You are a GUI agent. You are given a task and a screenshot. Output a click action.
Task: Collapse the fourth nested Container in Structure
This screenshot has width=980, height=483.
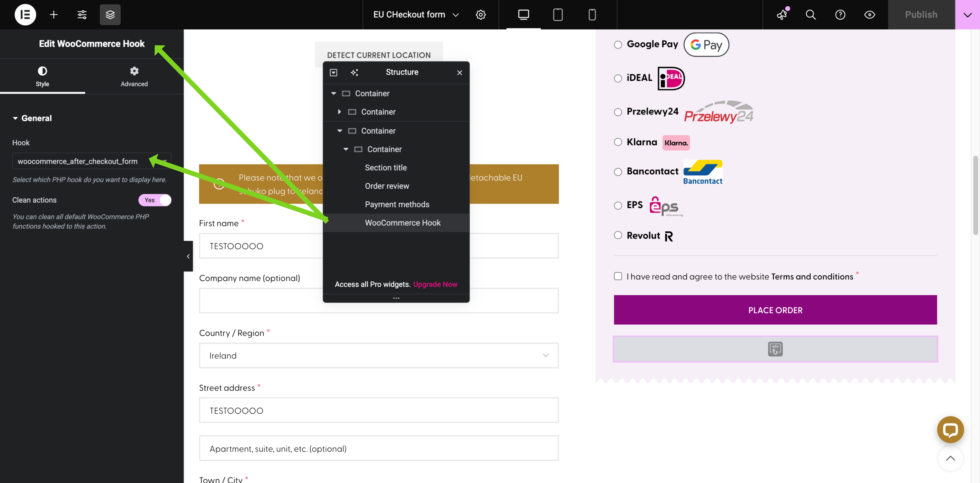[346, 149]
